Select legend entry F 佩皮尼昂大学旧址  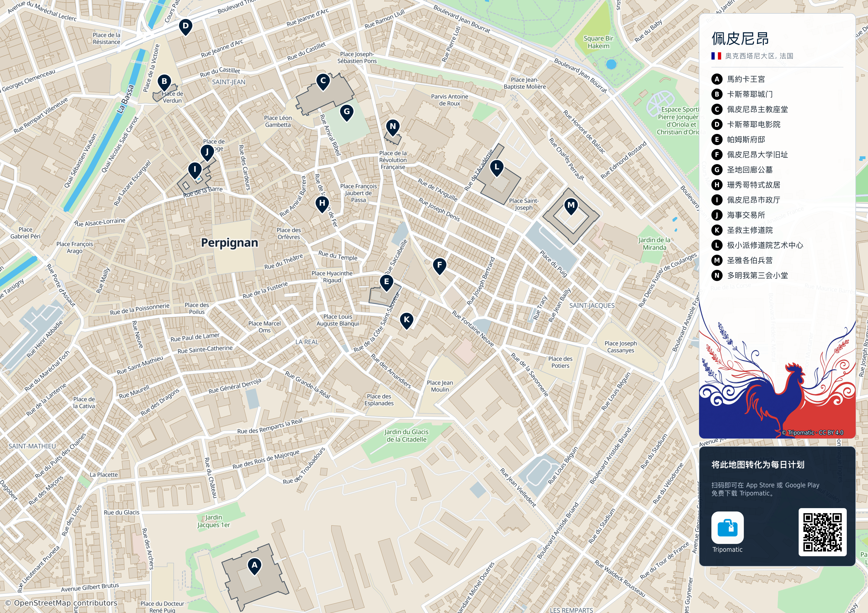[750, 155]
